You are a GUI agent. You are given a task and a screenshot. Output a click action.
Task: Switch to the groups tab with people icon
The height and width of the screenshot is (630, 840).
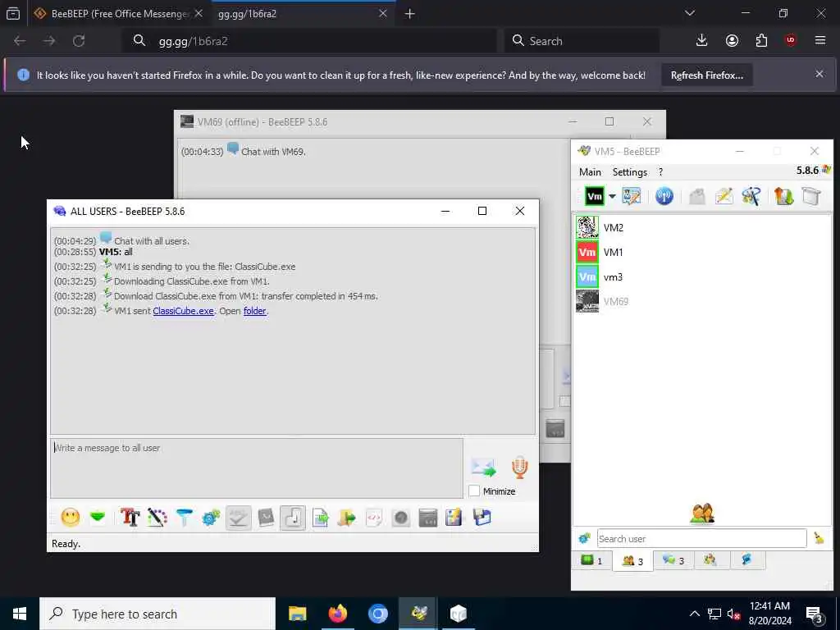(x=710, y=560)
